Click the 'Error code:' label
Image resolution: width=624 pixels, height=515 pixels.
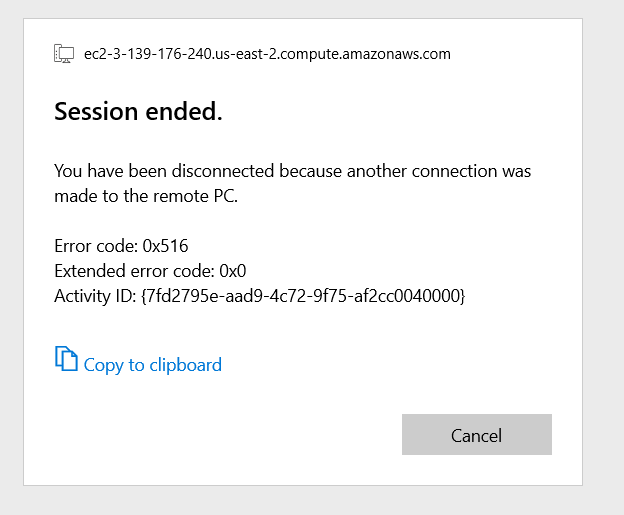point(96,246)
